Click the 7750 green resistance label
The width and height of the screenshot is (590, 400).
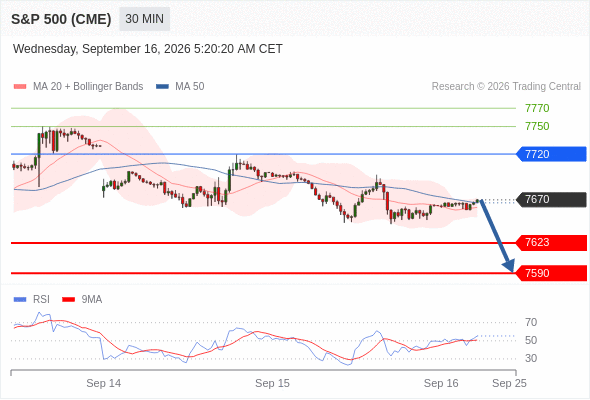tap(537, 126)
